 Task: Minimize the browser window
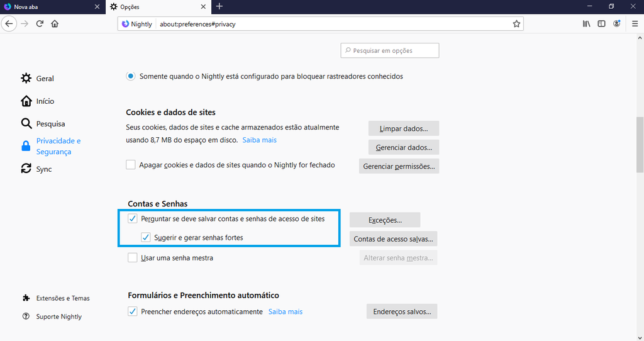coord(590,6)
